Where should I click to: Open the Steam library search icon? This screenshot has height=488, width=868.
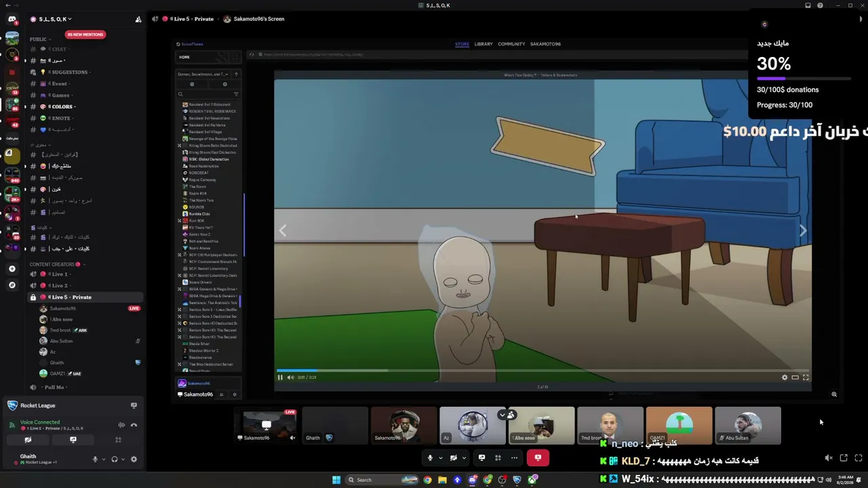(180, 94)
